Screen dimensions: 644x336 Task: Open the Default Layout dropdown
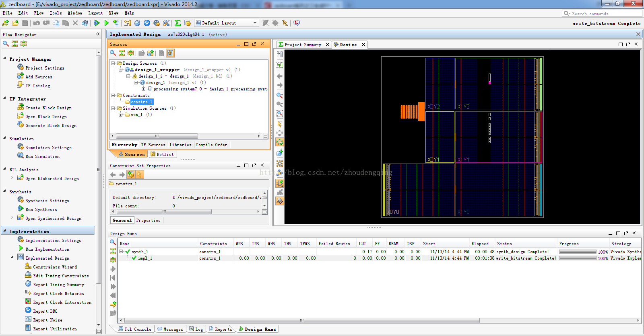227,23
